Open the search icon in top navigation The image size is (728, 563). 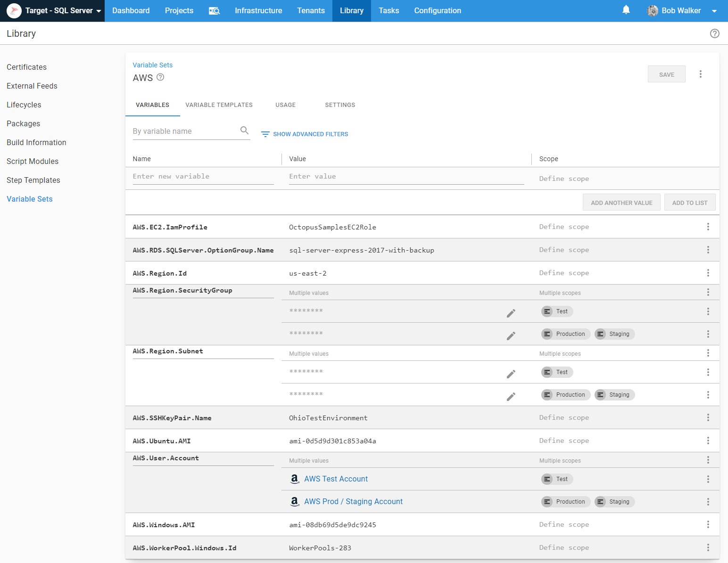click(214, 11)
